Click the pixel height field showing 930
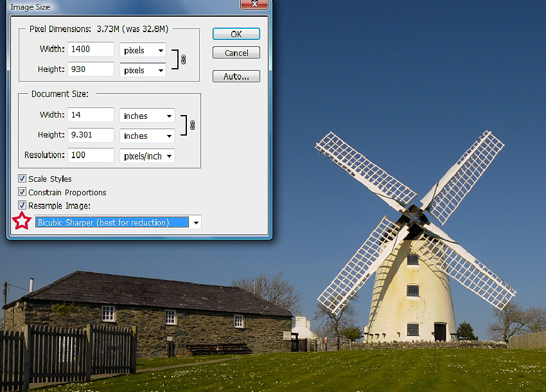The image size is (546, 392). click(x=91, y=69)
